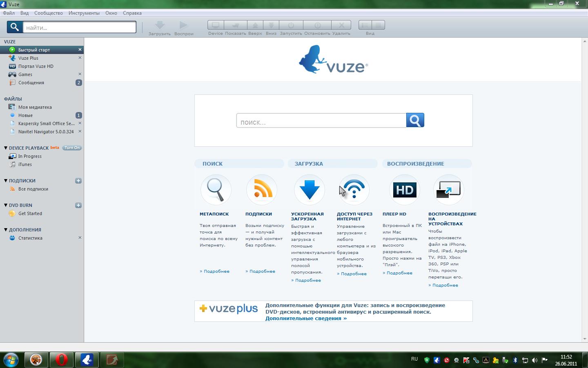Open the Windows Start menu
588x368 pixels.
click(11, 360)
